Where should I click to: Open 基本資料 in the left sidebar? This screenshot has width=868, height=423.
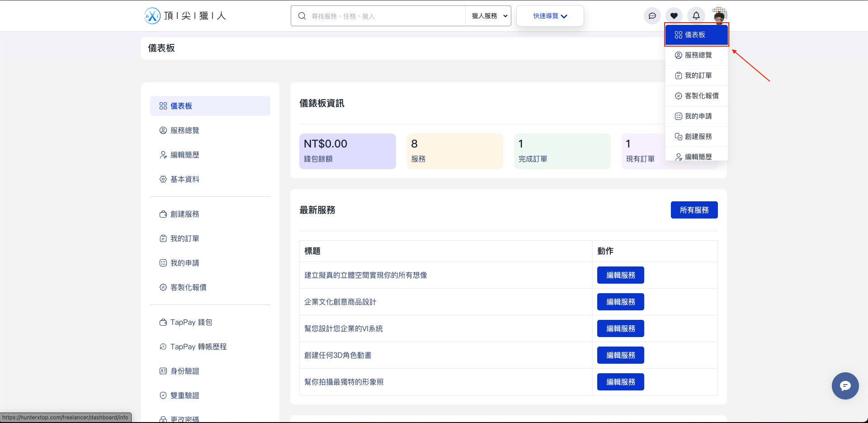[184, 179]
